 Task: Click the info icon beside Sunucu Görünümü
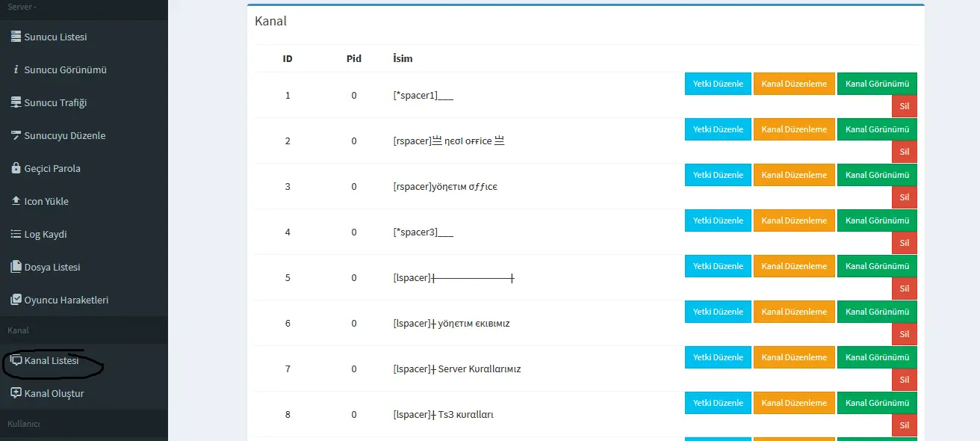(x=16, y=70)
